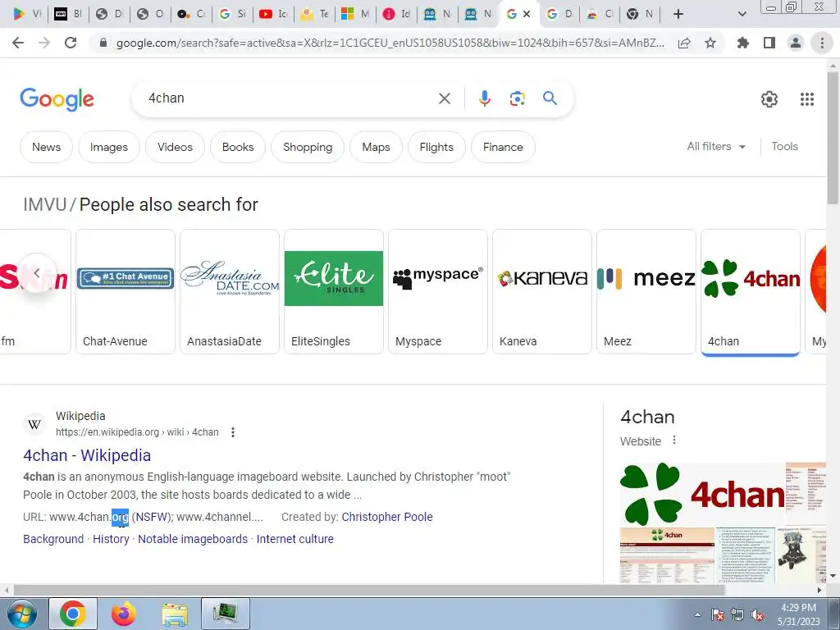Filter results by Videos
The height and width of the screenshot is (630, 840).
[x=175, y=147]
